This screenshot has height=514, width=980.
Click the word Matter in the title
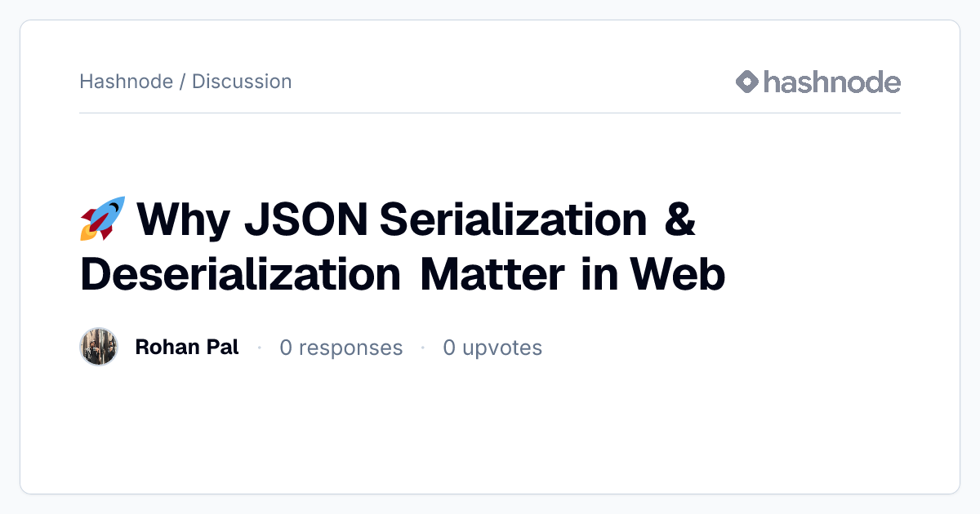(x=492, y=275)
